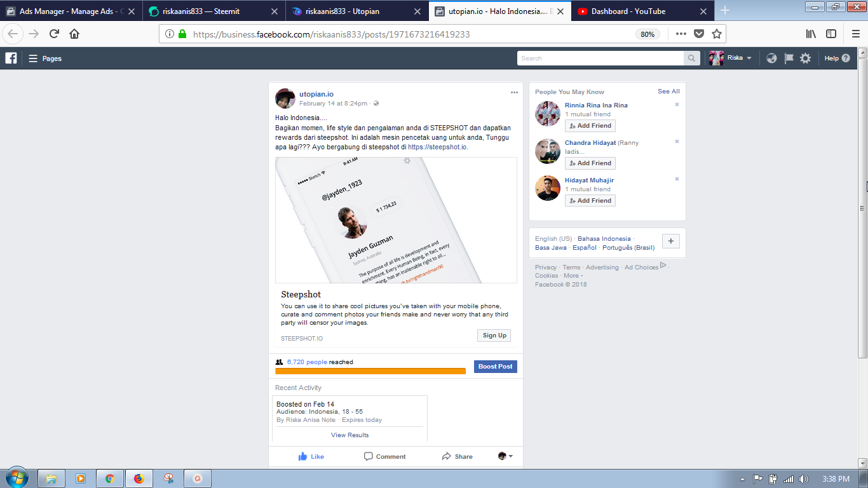Click the Facebook logo icon

[x=11, y=58]
